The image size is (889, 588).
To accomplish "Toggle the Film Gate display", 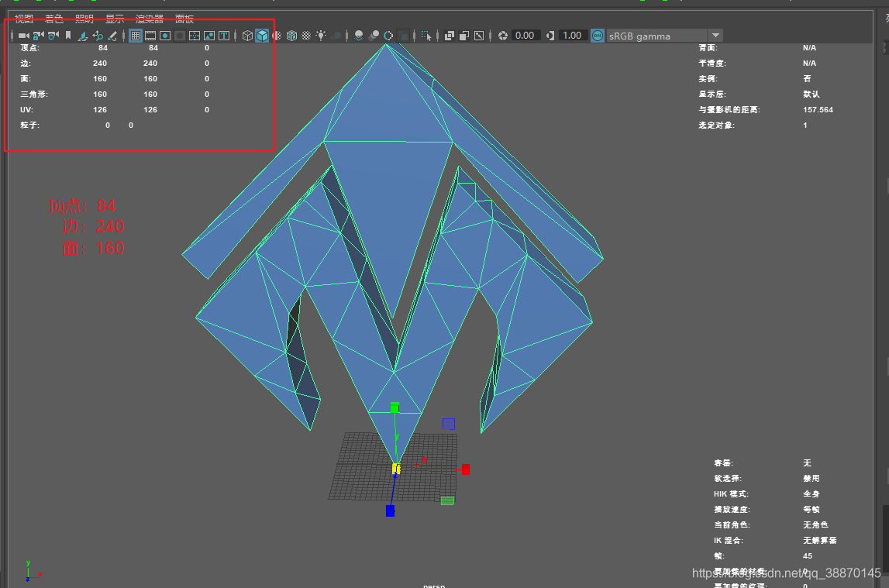I will click(x=150, y=36).
